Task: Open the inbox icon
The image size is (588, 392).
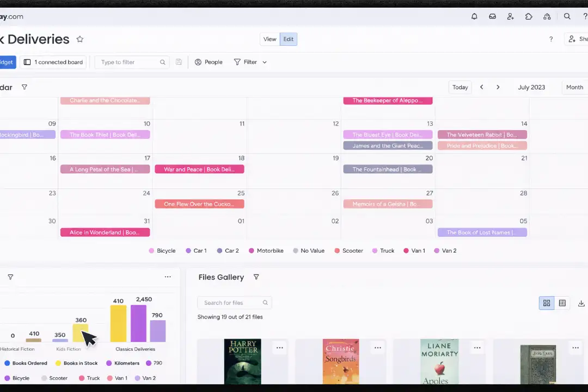Action: pyautogui.click(x=492, y=16)
